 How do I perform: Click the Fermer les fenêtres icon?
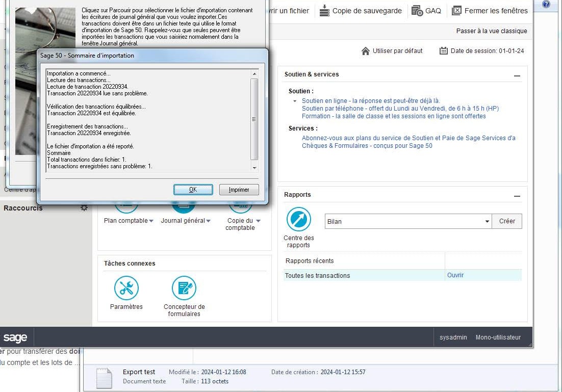coord(456,11)
